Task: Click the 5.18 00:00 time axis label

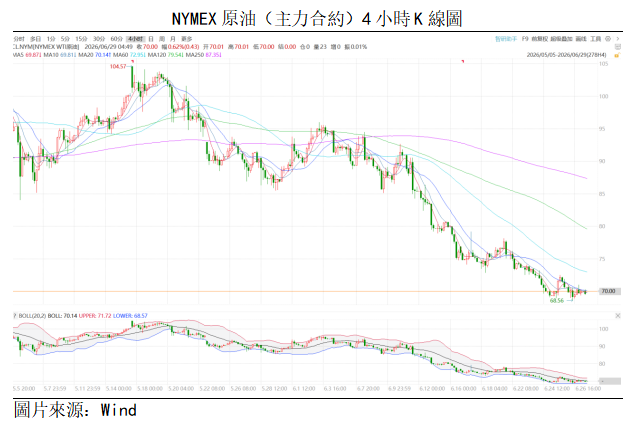Action: [x=150, y=389]
